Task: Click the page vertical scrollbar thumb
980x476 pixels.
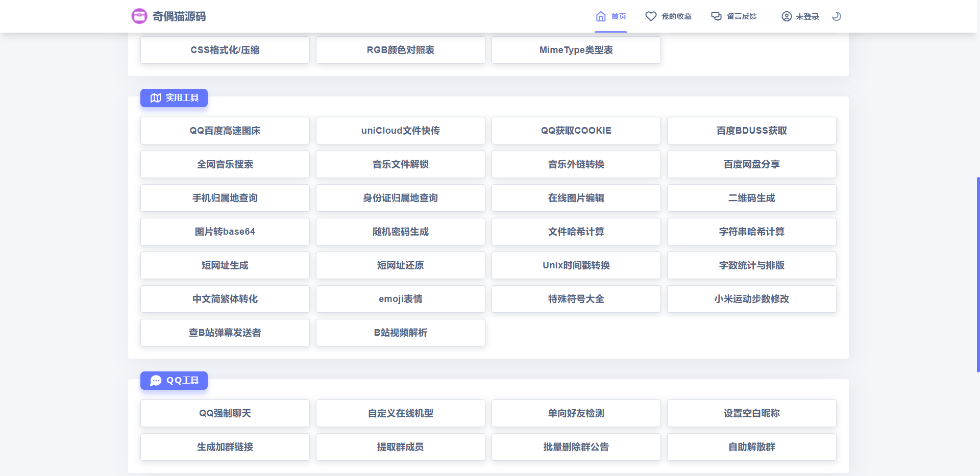Action: [978, 274]
